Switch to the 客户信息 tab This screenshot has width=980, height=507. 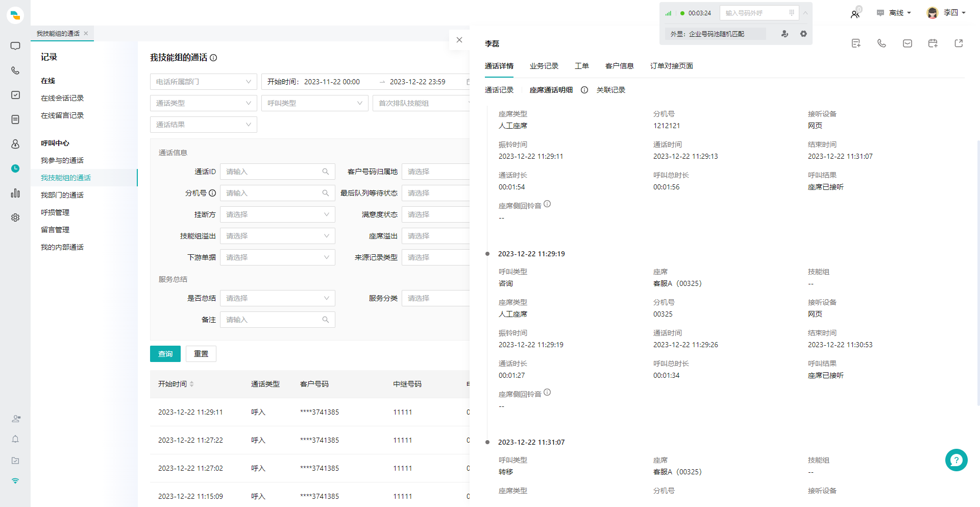click(x=620, y=66)
